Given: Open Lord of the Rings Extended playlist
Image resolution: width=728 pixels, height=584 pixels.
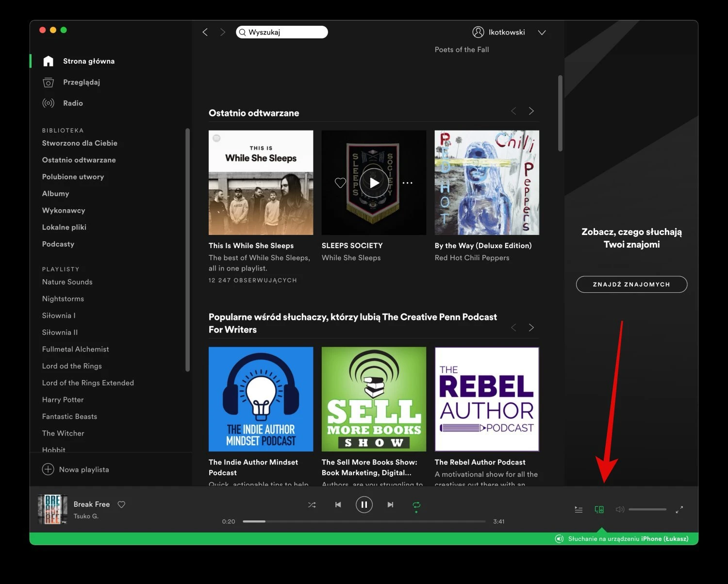Looking at the screenshot, I should point(88,383).
